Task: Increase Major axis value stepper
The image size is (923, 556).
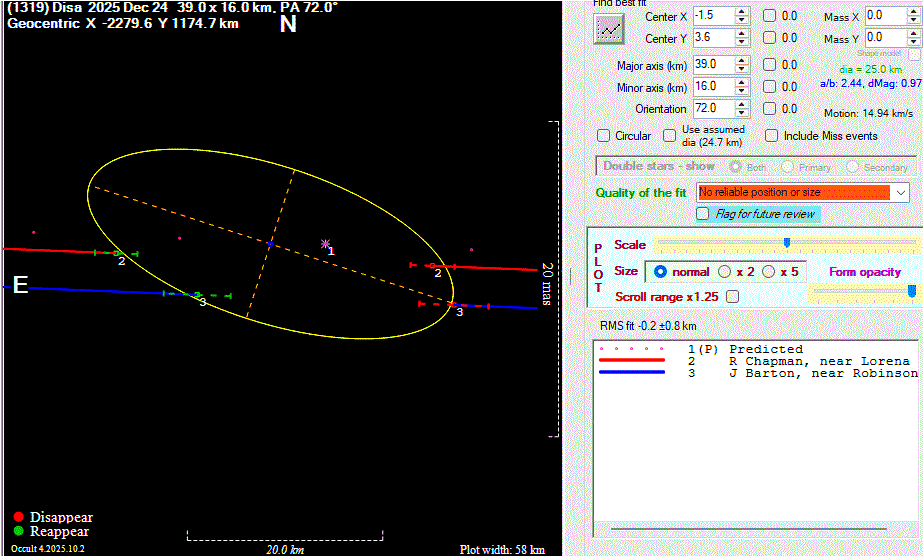Action: tap(741, 60)
